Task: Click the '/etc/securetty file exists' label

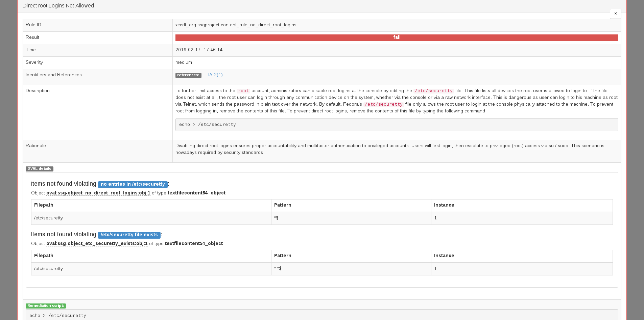Action: 129,235
